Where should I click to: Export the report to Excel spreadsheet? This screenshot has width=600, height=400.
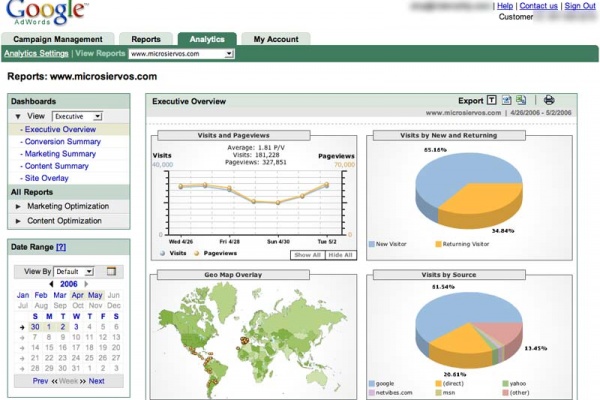click(521, 100)
